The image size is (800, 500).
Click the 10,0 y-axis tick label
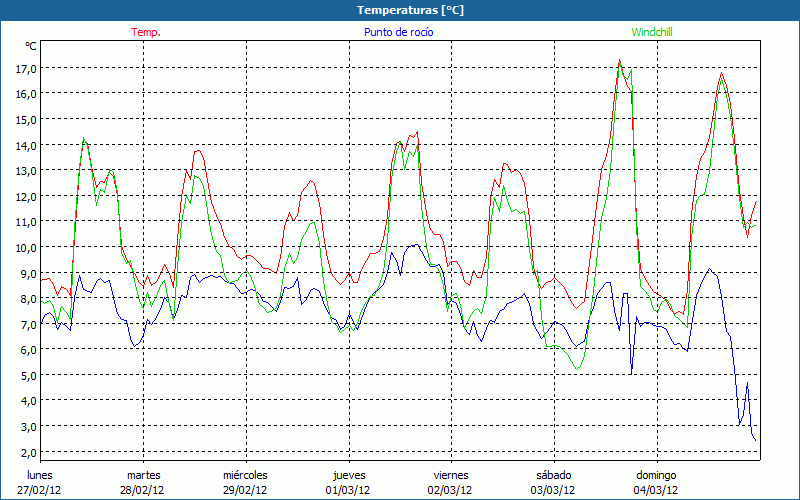[26, 247]
